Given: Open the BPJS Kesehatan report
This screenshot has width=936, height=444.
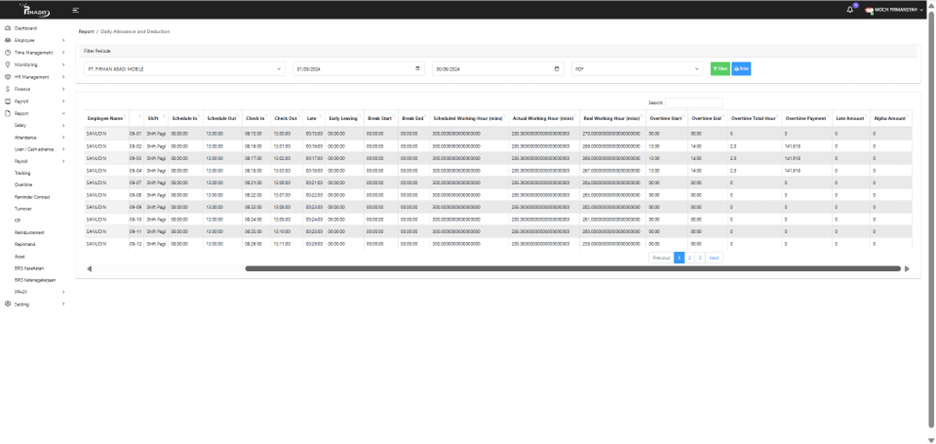Looking at the screenshot, I should tap(29, 268).
